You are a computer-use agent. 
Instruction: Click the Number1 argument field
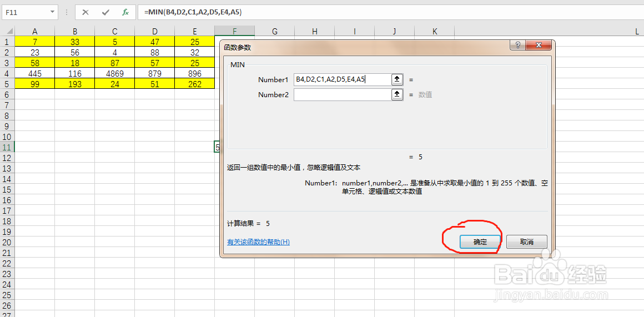(342, 79)
